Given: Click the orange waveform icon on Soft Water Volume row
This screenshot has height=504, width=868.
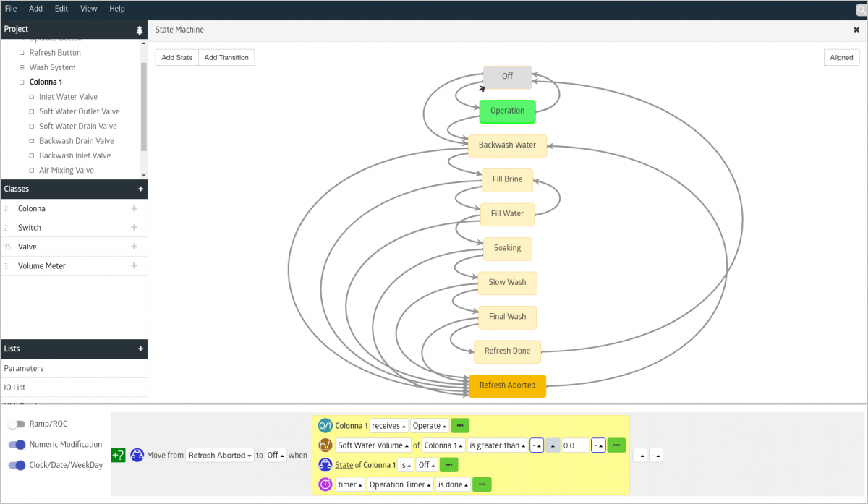Looking at the screenshot, I should [x=324, y=445].
